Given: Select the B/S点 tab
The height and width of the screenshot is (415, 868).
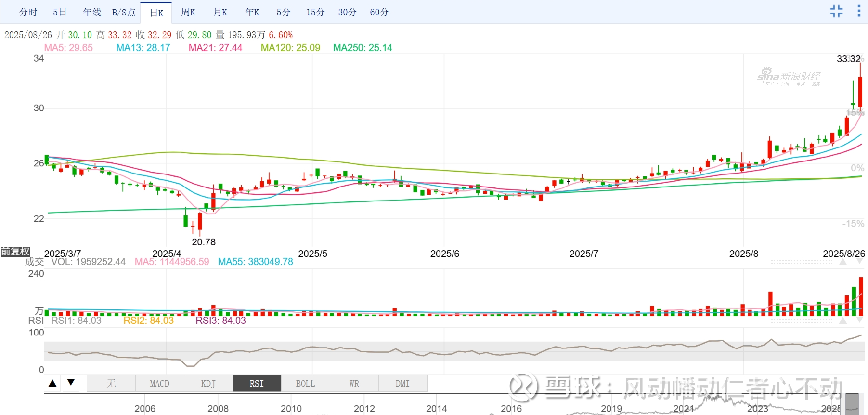Looking at the screenshot, I should pyautogui.click(x=124, y=12).
